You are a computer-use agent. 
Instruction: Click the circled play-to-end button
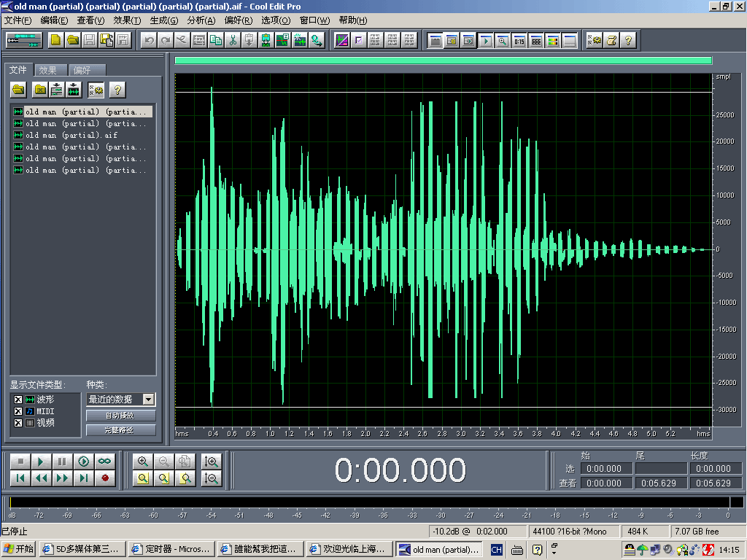point(83,461)
